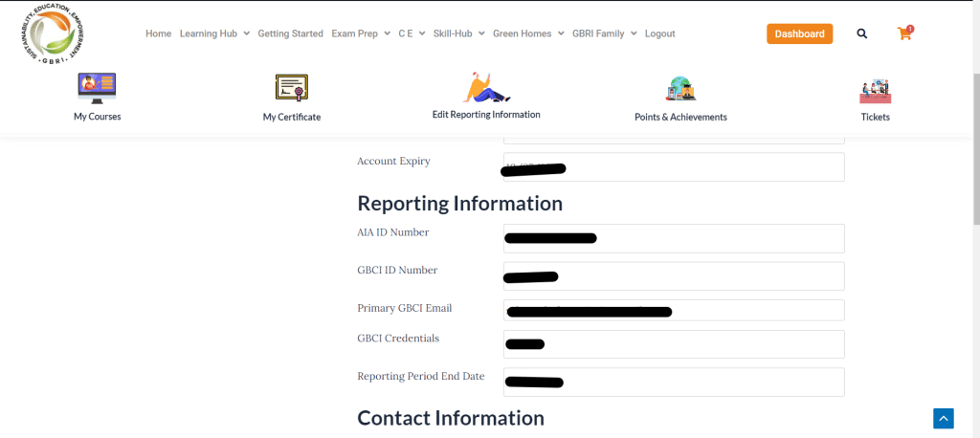The width and height of the screenshot is (980, 438).
Task: Click the Skill-Hub menu item
Action: point(453,33)
